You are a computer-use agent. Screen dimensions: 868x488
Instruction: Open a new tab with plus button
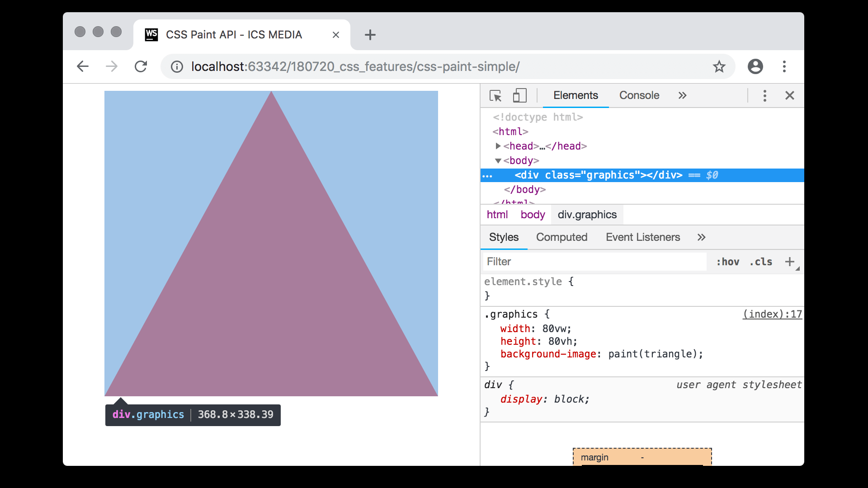click(x=370, y=35)
